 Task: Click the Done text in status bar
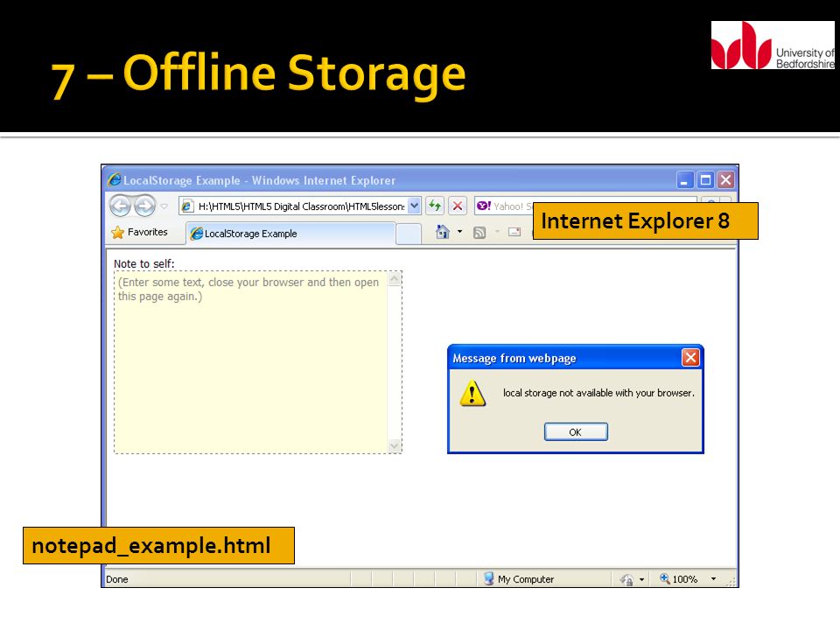[x=116, y=579]
